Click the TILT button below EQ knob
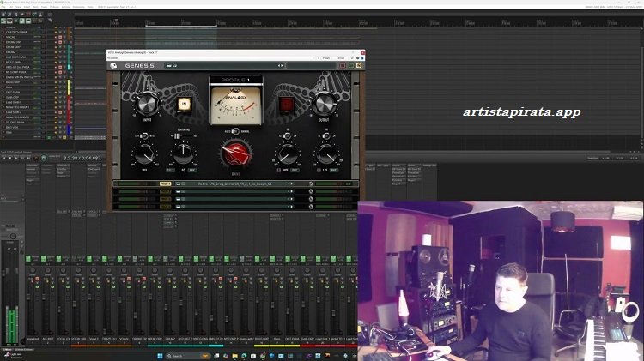Viewport: 644px width, 361px height. pos(171,171)
